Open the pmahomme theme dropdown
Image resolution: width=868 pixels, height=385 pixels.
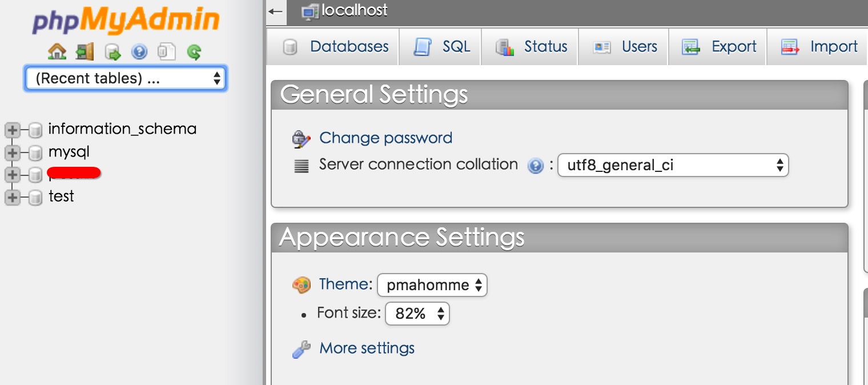432,285
